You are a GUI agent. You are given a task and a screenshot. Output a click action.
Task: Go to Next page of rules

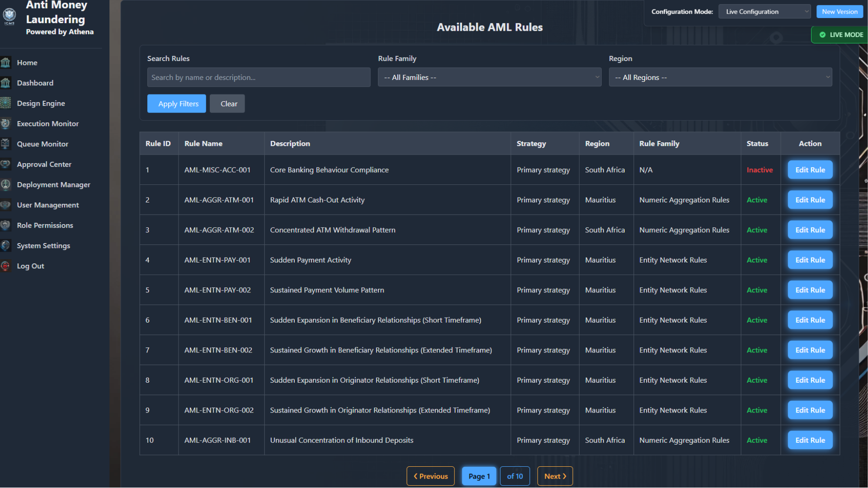click(555, 476)
